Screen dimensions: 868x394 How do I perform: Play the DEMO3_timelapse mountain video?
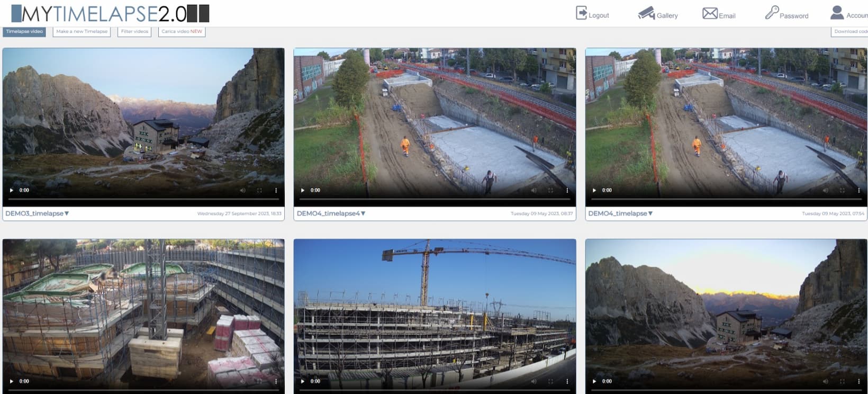coord(12,190)
